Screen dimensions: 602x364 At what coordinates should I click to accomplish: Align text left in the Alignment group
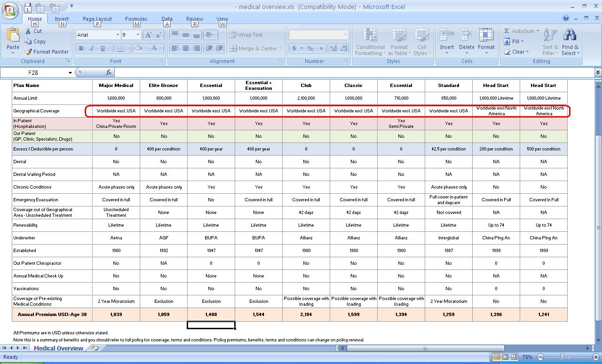pos(174,48)
